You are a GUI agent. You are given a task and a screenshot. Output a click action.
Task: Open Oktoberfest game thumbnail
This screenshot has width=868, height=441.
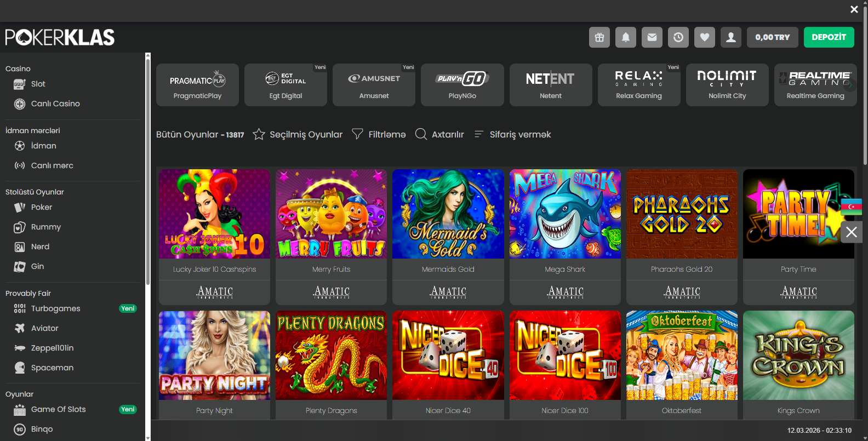[x=682, y=356]
